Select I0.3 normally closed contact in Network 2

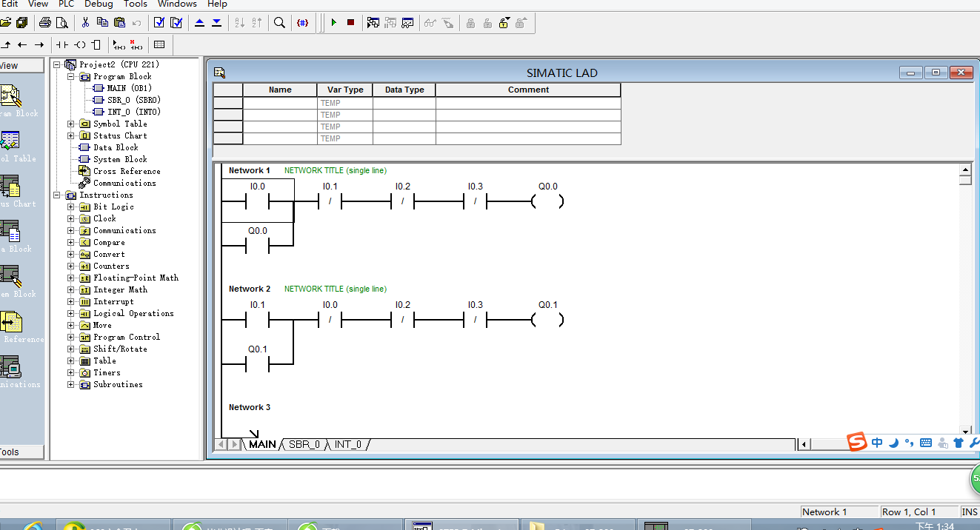coord(475,319)
